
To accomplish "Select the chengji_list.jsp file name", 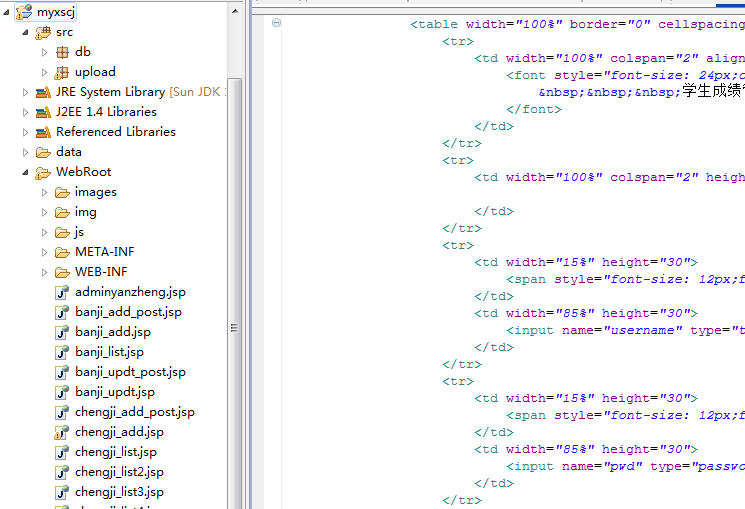I will [116, 452].
